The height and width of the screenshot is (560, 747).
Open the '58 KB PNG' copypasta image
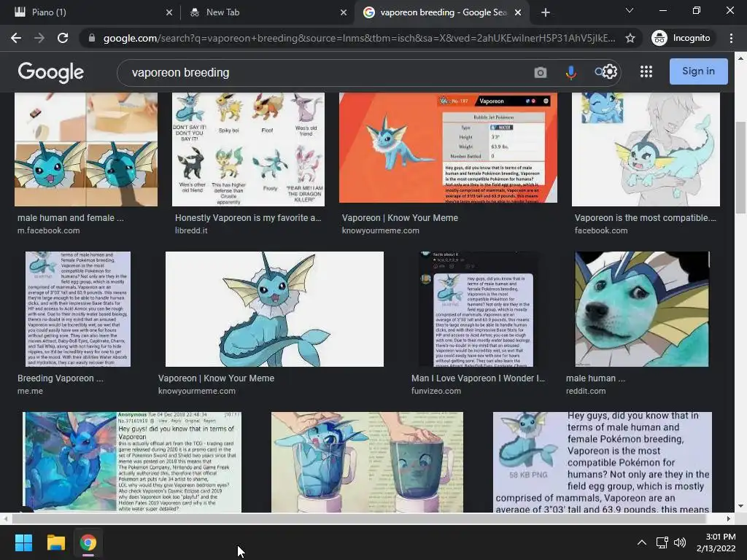click(602, 462)
